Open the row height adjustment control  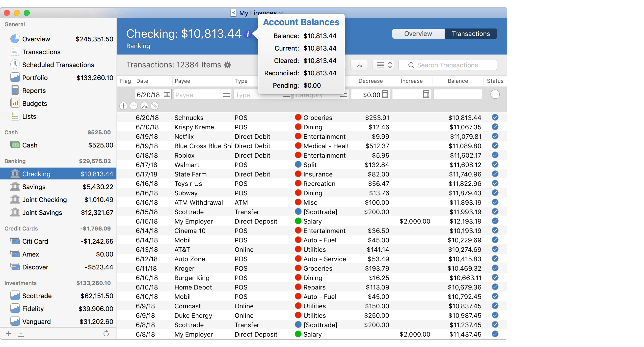click(383, 65)
